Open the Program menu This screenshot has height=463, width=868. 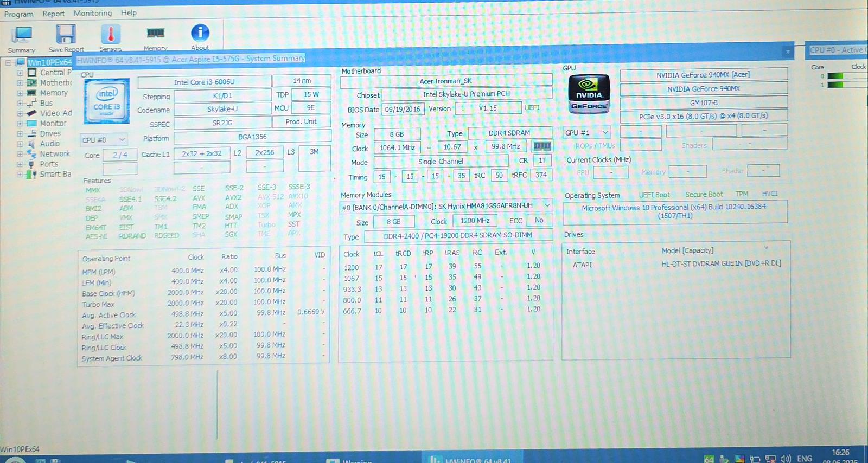point(19,14)
